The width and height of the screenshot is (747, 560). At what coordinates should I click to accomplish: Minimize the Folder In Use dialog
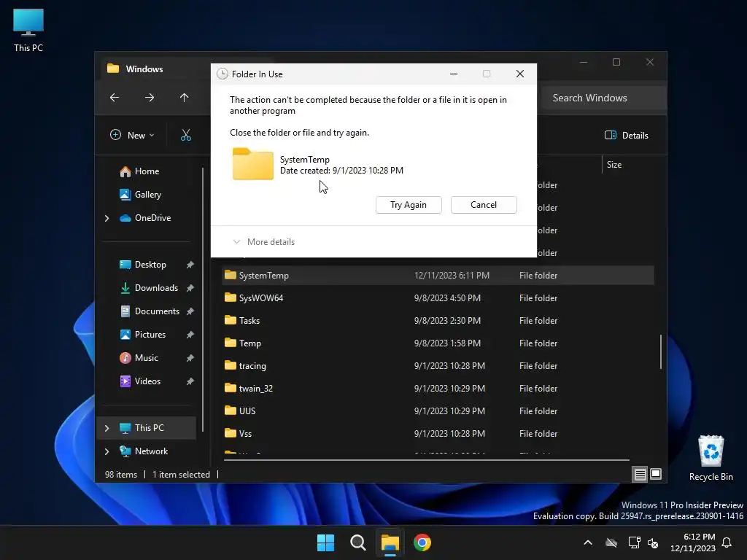(454, 74)
